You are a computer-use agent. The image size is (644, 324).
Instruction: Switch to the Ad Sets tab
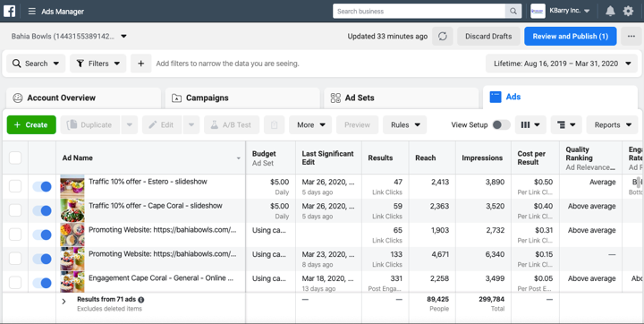(x=401, y=98)
